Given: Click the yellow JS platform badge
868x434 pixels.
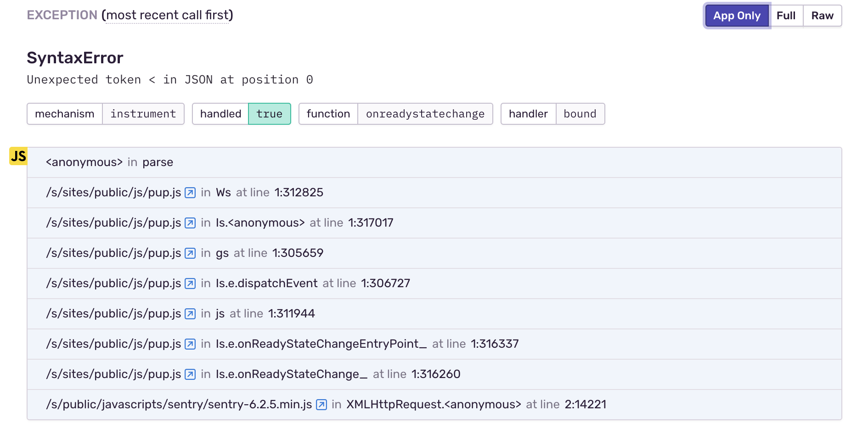Looking at the screenshot, I should (x=18, y=156).
